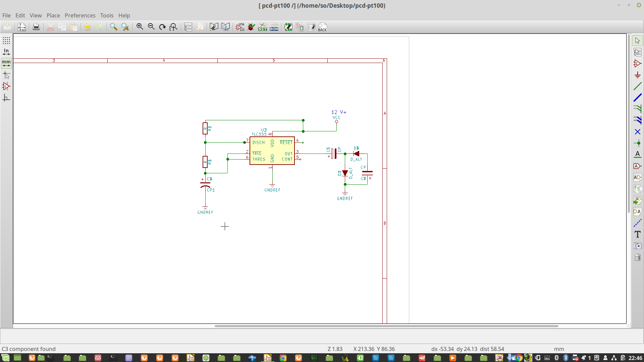Image resolution: width=644 pixels, height=362 pixels.
Task: Open the Find tool
Action: tap(113, 27)
